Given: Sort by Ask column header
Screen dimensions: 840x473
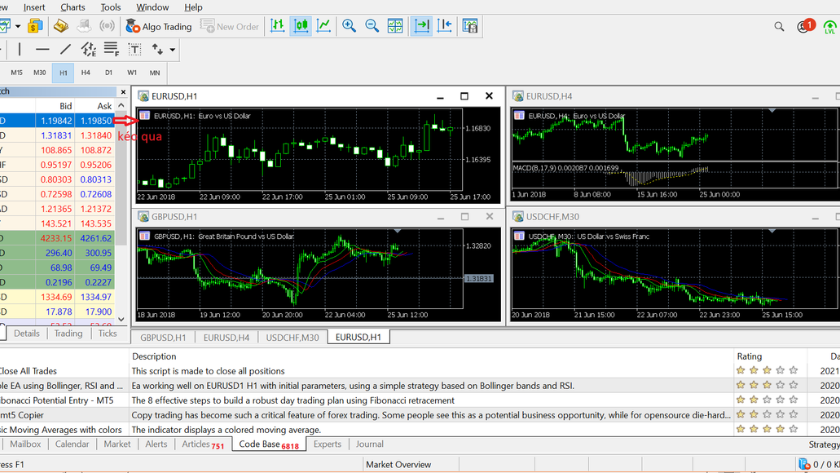Looking at the screenshot, I should [104, 106].
